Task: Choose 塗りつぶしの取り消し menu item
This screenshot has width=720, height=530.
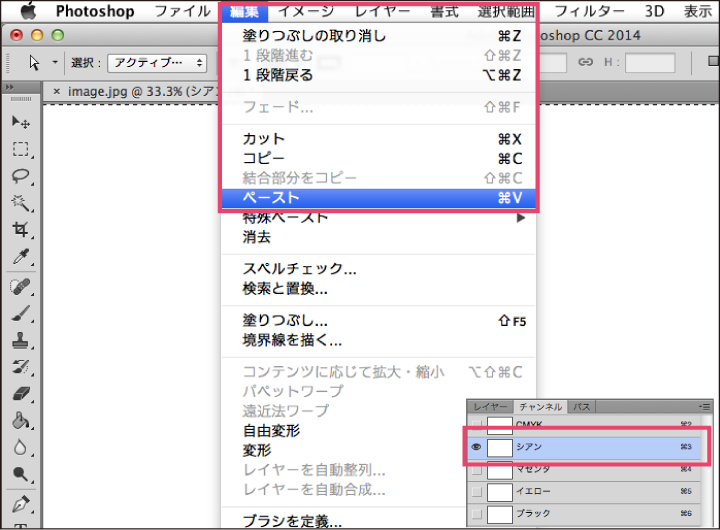Action: tap(378, 35)
